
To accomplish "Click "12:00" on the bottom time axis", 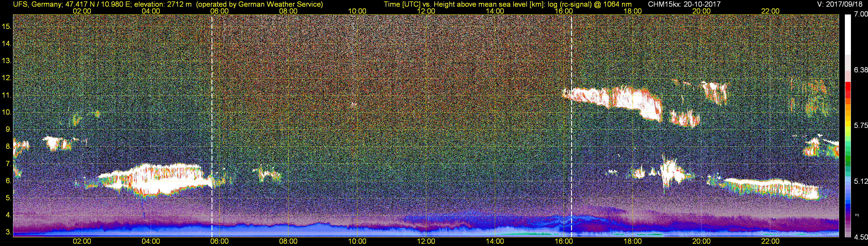I will pos(426,241).
